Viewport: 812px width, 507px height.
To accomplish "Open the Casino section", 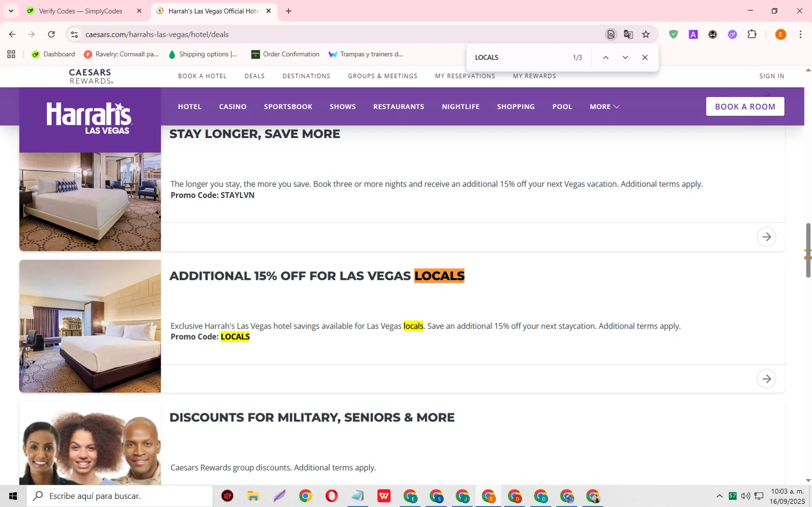I will pyautogui.click(x=233, y=107).
